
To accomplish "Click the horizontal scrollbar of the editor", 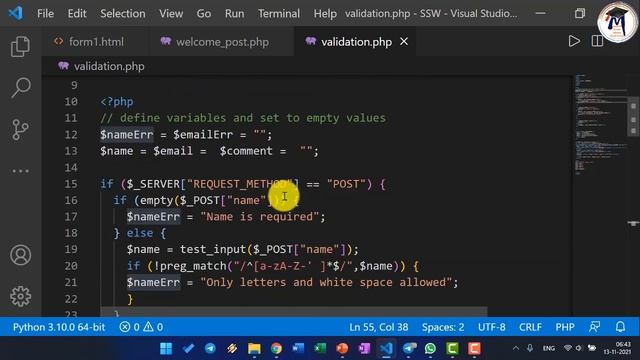I will [x=294, y=311].
